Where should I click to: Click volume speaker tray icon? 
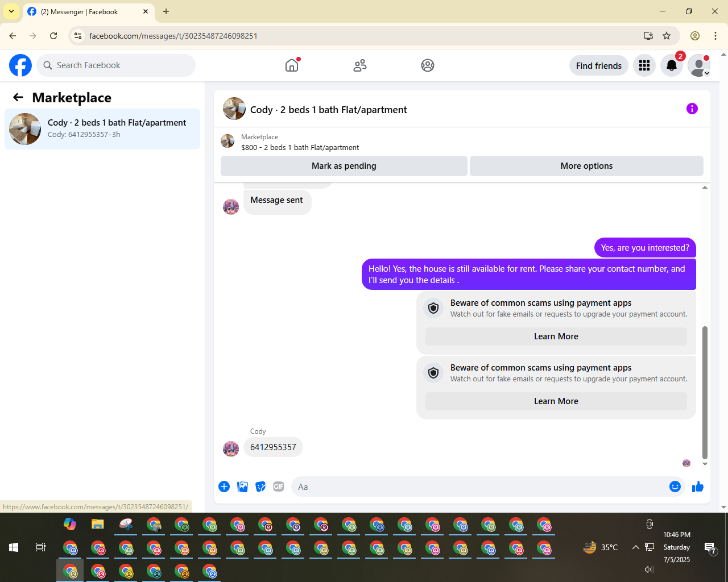click(649, 569)
